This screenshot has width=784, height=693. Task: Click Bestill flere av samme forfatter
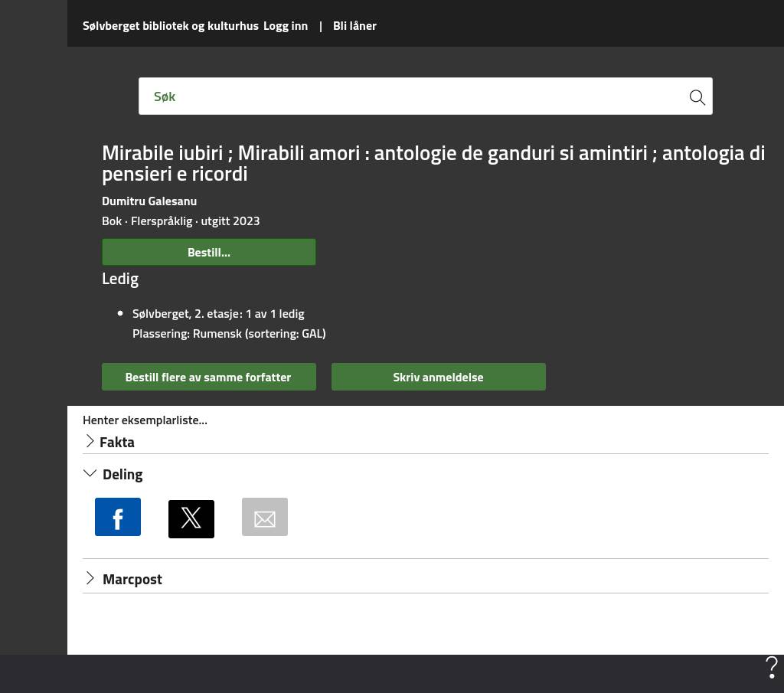coord(208,377)
